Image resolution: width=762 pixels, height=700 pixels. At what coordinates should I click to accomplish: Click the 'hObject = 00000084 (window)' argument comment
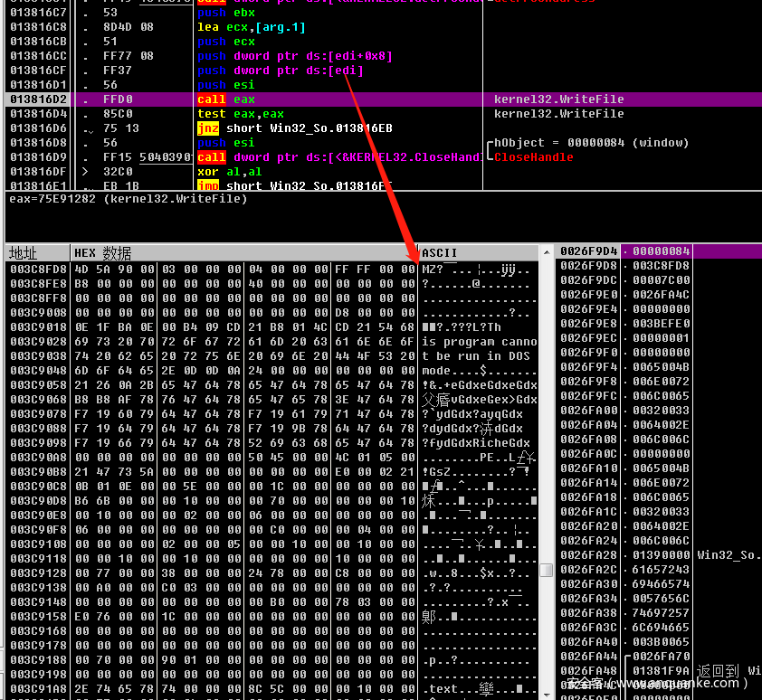[x=592, y=143]
